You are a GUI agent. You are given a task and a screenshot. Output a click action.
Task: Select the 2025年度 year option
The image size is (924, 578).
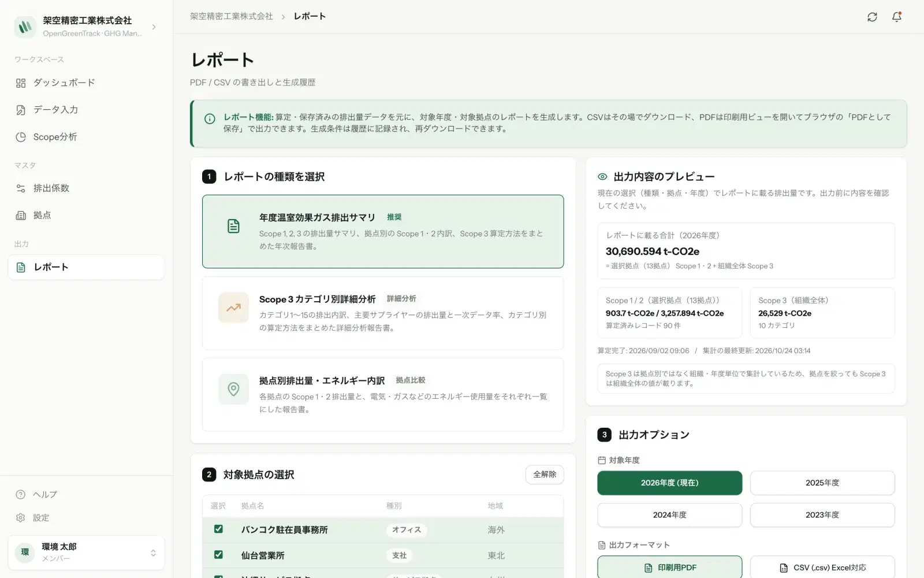click(x=822, y=483)
